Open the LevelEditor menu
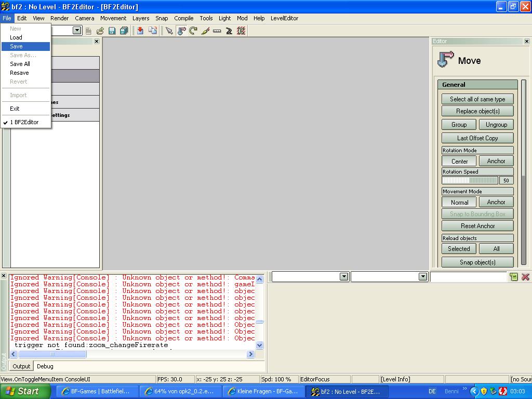Viewport: 532px width, 399px height. click(x=284, y=18)
